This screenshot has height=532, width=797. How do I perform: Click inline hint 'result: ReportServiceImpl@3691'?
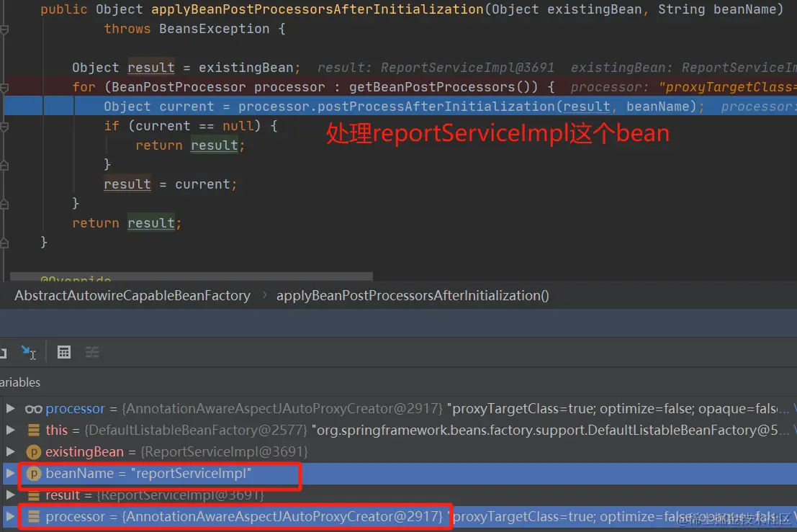tap(436, 68)
